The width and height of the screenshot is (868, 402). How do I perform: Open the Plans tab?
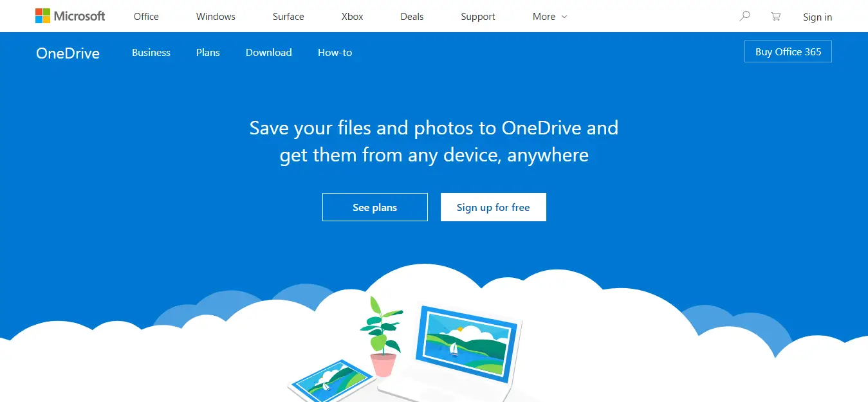208,53
